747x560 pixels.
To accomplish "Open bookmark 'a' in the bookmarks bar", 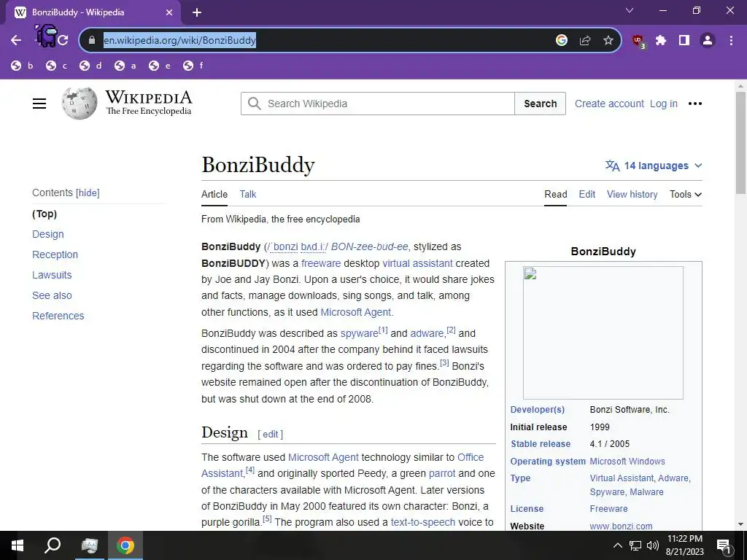I will pyautogui.click(x=125, y=66).
